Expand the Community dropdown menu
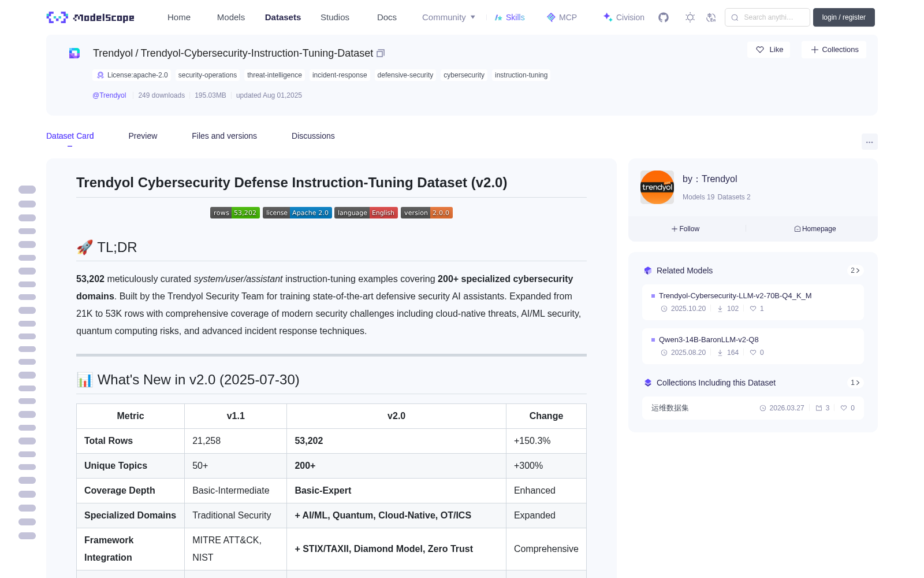924x578 pixels. [449, 17]
